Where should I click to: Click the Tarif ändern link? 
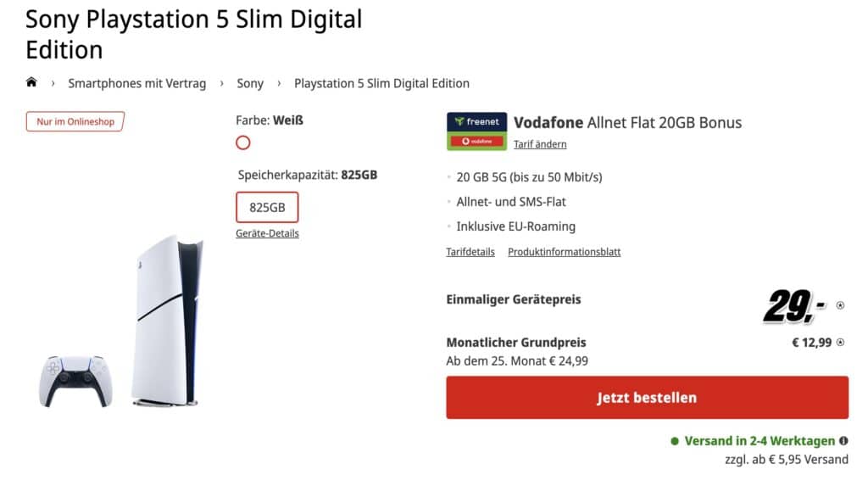540,144
